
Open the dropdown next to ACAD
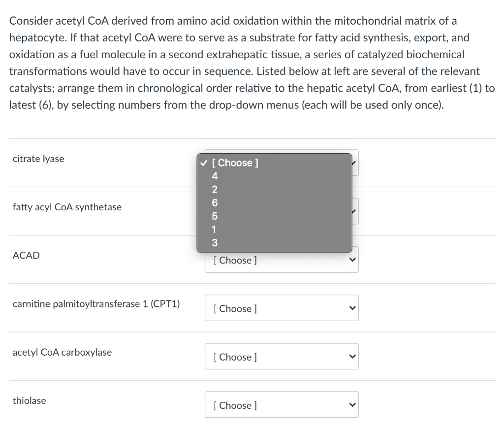282,260
